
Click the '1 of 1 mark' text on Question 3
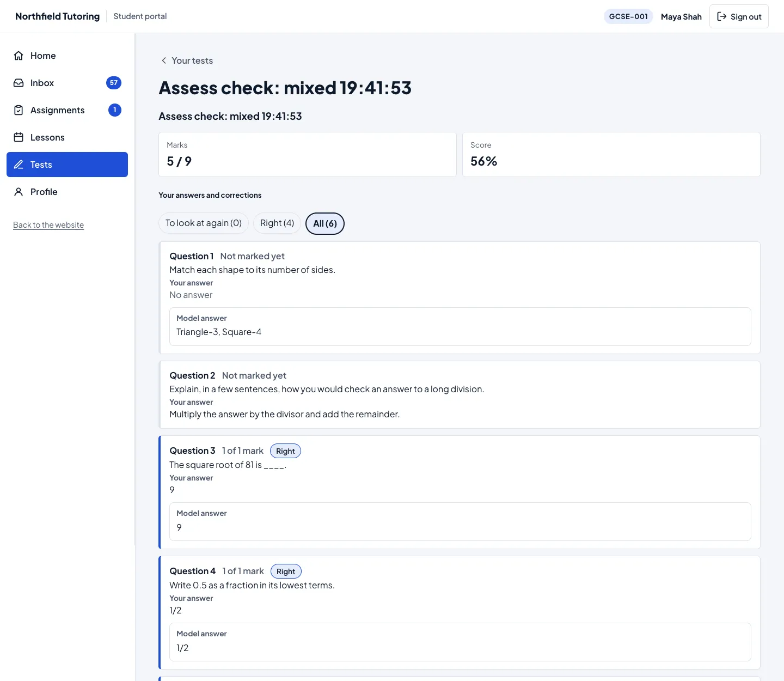point(243,451)
